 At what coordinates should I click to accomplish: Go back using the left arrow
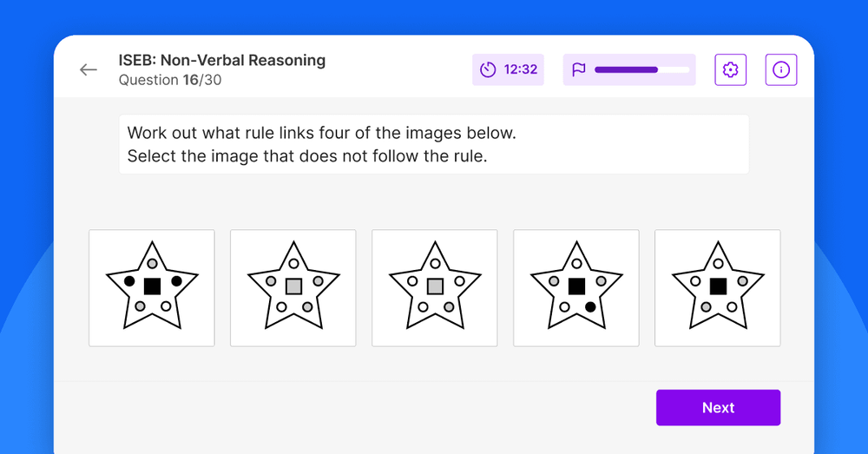[89, 70]
